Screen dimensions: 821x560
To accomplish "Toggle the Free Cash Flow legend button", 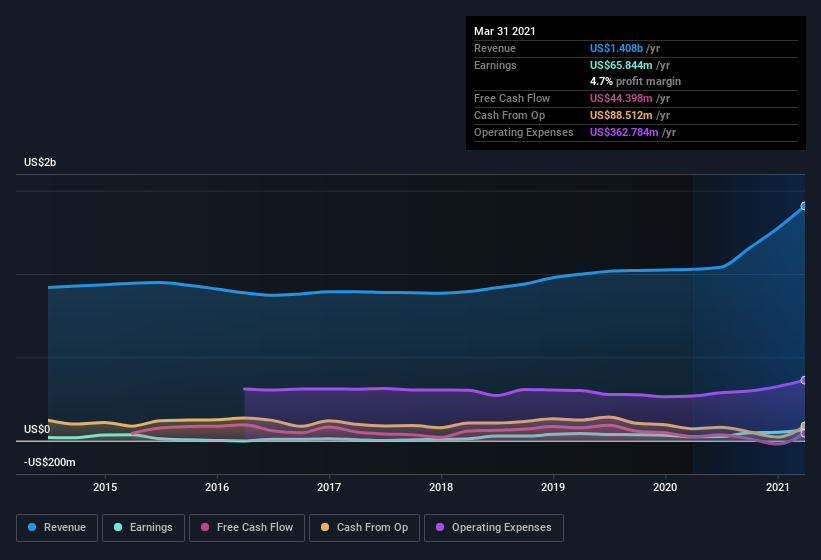I will [x=247, y=528].
